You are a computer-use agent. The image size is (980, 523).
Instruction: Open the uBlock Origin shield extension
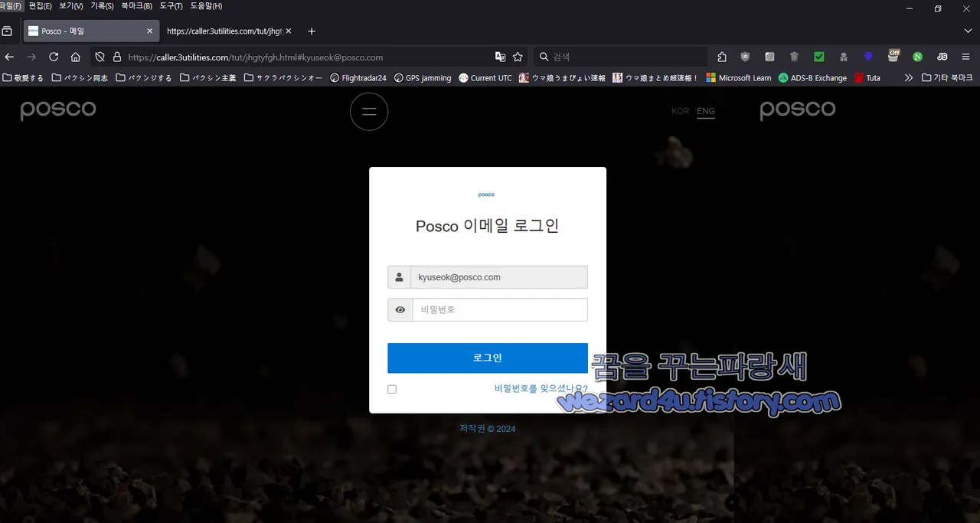click(745, 57)
